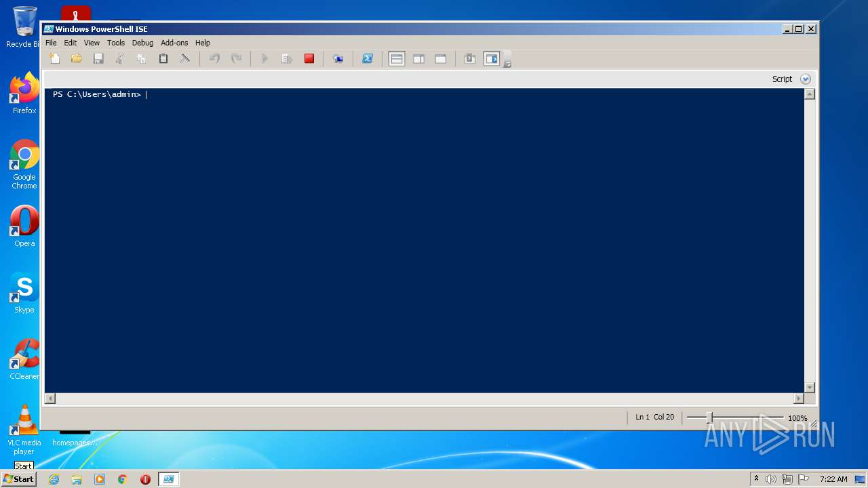The image size is (868, 488).
Task: Open the Help menu
Action: 203,43
